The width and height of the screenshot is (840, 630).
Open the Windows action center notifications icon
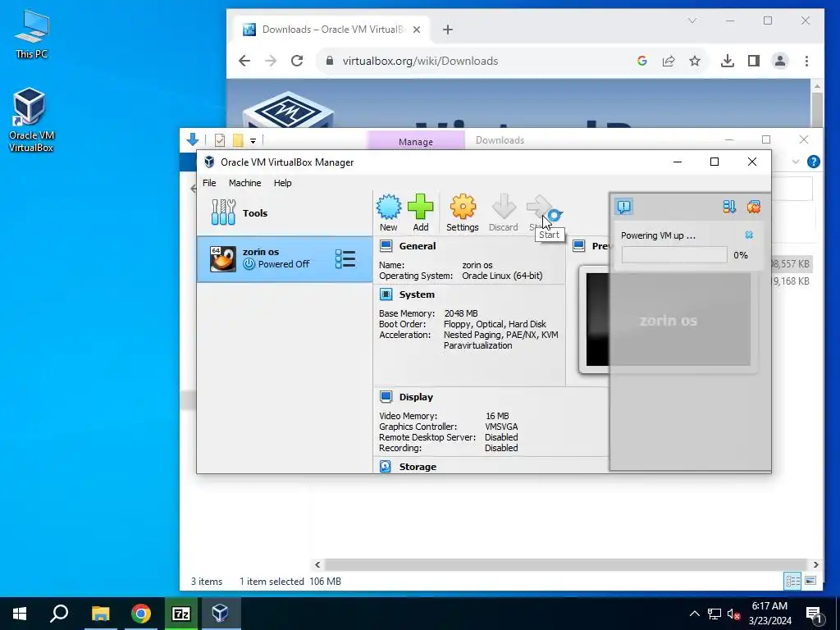click(x=813, y=614)
